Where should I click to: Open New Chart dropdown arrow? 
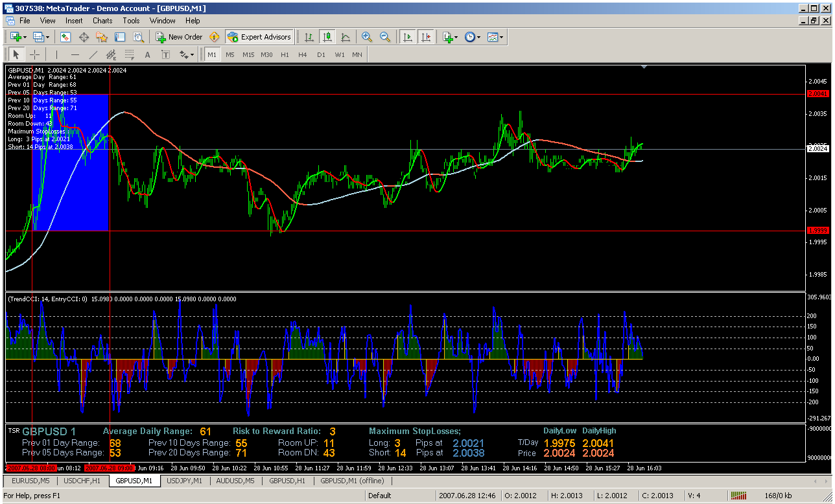24,37
